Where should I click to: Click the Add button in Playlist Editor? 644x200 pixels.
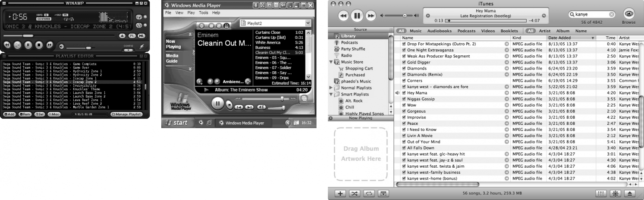pos(10,114)
